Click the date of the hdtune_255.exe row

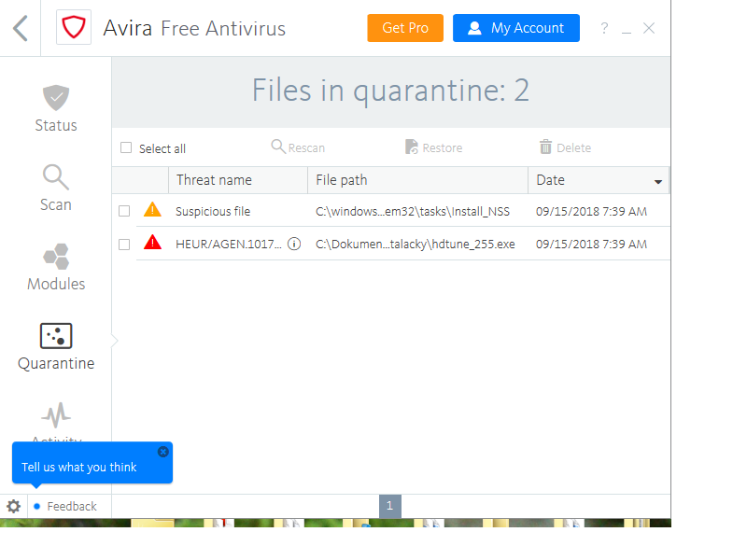point(591,245)
